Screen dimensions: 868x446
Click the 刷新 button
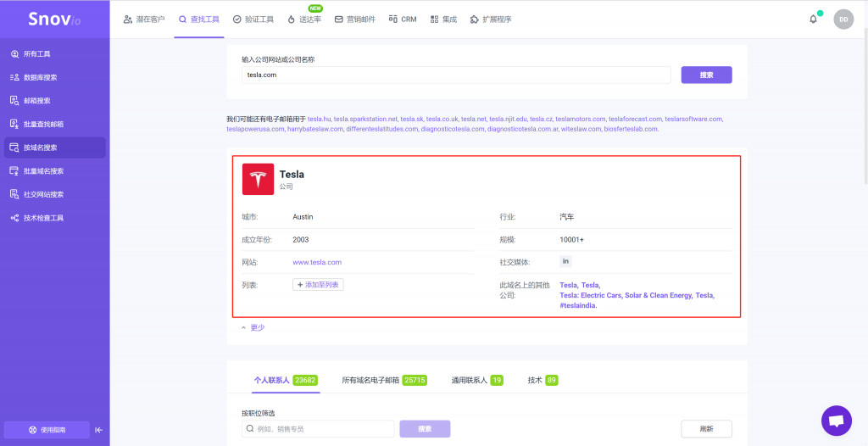706,429
